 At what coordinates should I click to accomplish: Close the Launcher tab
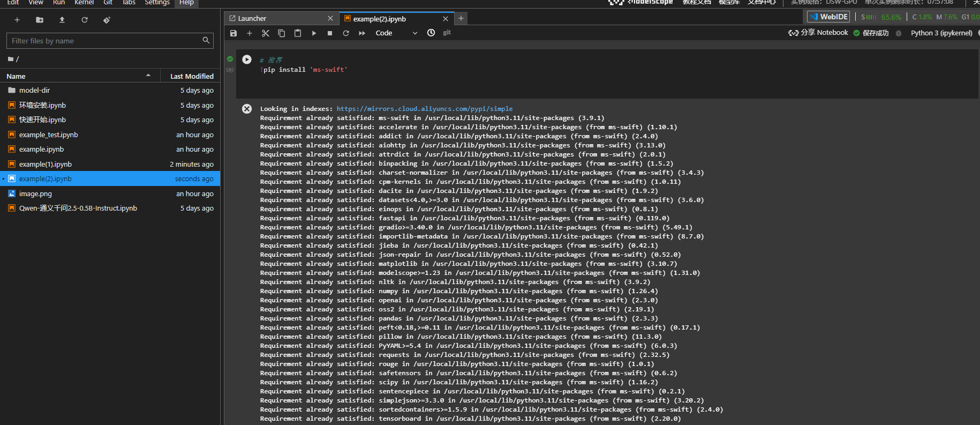330,18
